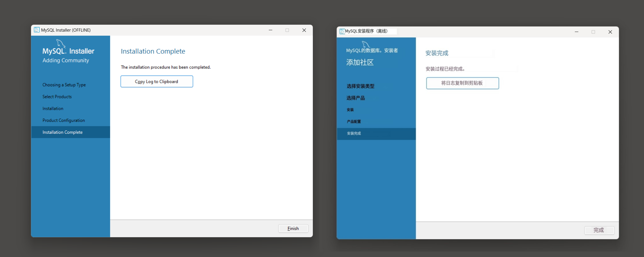
Task: Click Copy Log to Clipboard button
Action: (x=157, y=82)
